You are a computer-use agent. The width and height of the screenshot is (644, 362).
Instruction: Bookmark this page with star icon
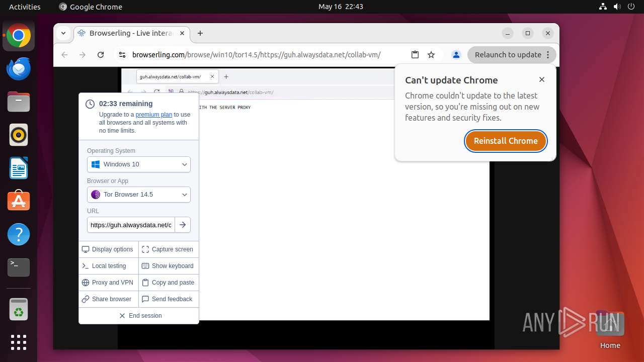pyautogui.click(x=431, y=55)
